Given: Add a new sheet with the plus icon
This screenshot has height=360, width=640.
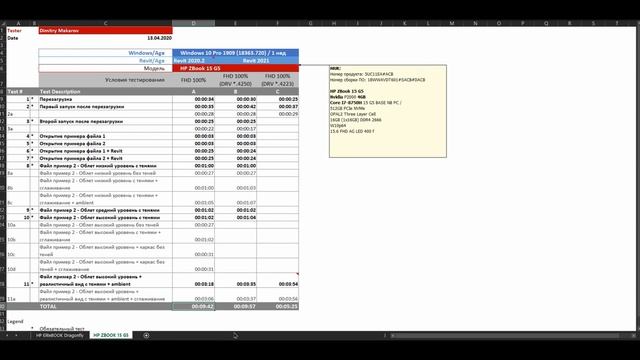Looking at the screenshot, I should 146,336.
